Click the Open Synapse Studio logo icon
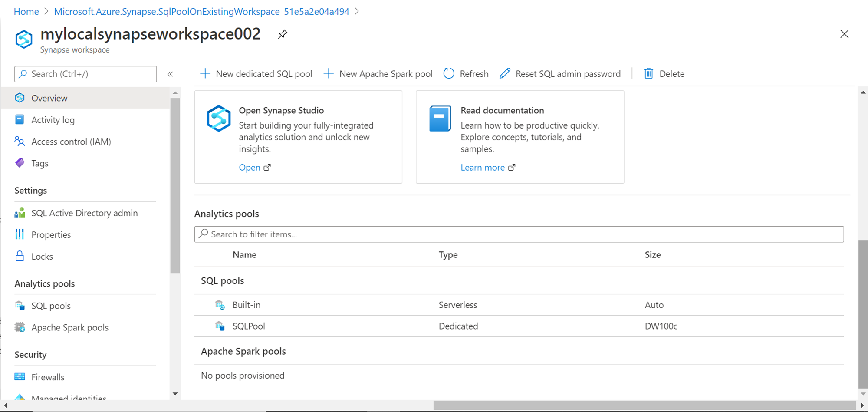The width and height of the screenshot is (868, 412). tap(218, 118)
